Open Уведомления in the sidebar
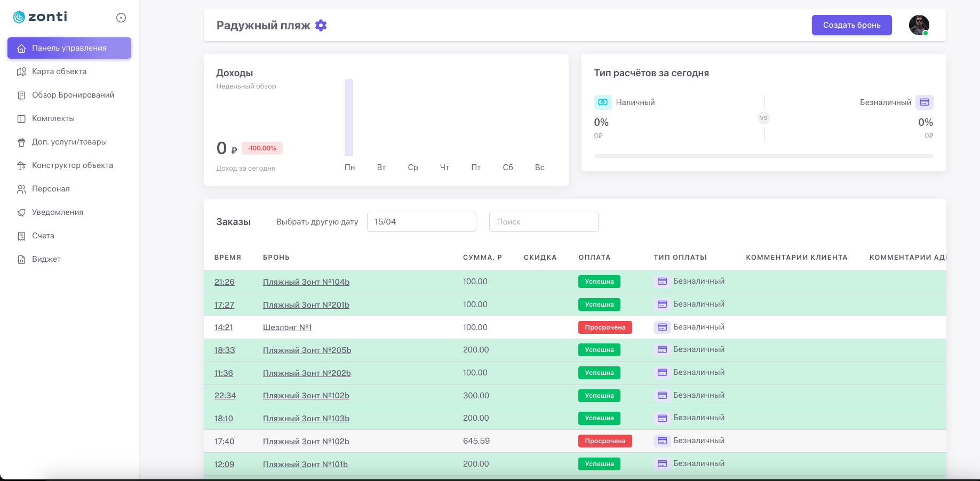 point(57,212)
